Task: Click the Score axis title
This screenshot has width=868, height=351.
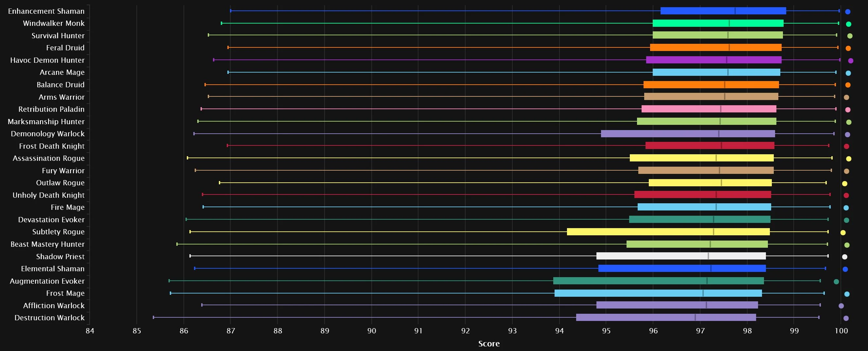Action: tap(489, 343)
